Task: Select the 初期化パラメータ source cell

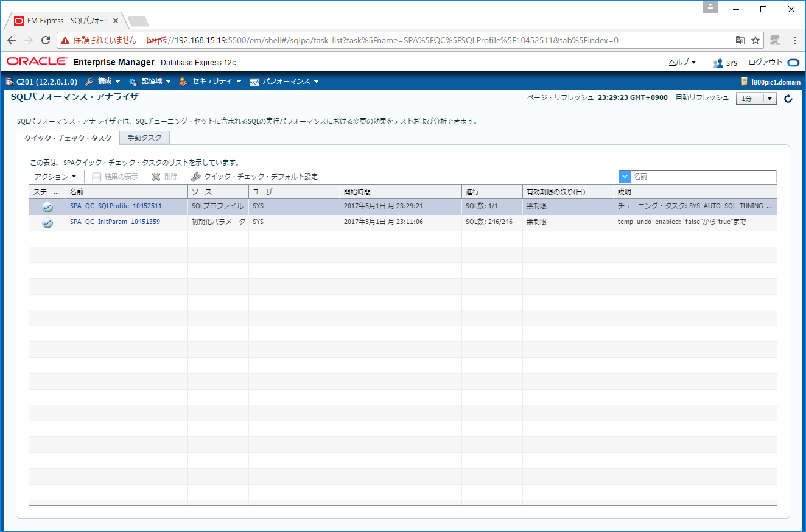Action: click(218, 222)
